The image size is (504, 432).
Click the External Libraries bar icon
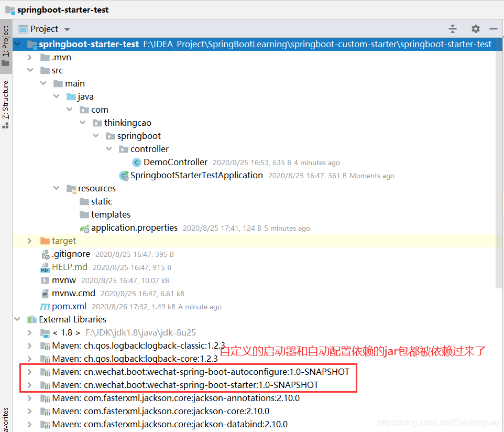click(x=32, y=319)
